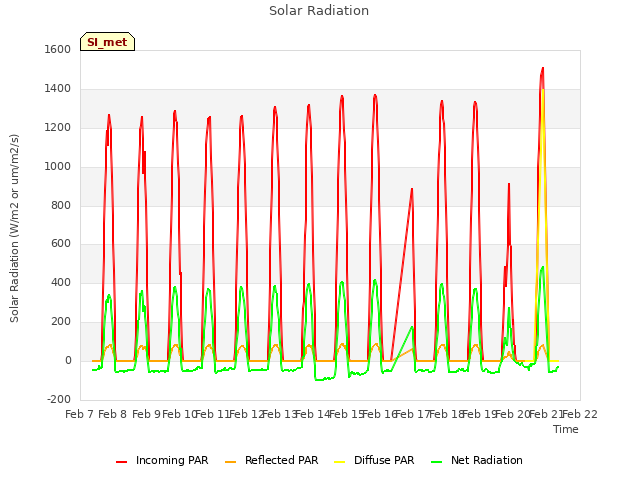Click the Feb 13 x-axis date label

[x=280, y=414]
